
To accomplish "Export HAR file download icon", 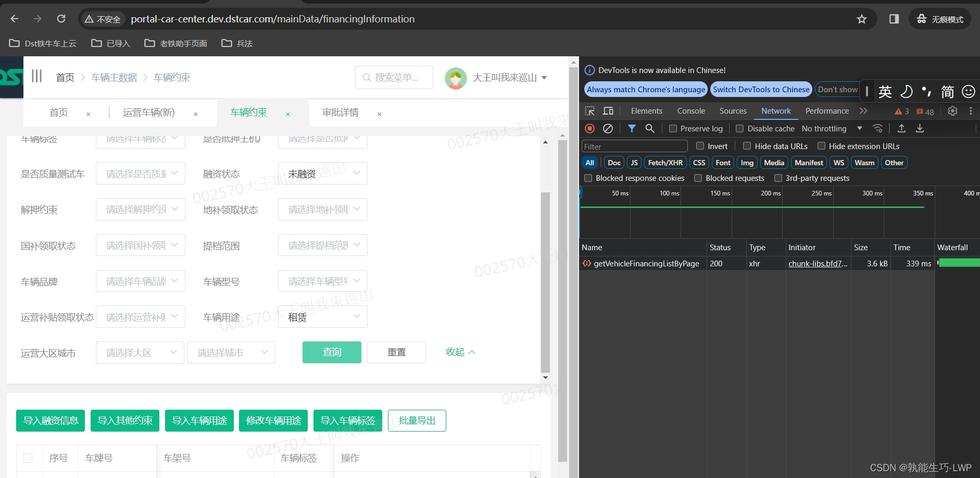I will click(x=920, y=128).
